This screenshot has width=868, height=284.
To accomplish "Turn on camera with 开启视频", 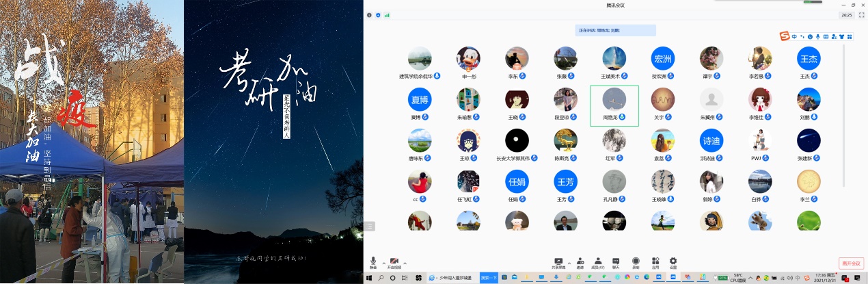I will point(394,262).
